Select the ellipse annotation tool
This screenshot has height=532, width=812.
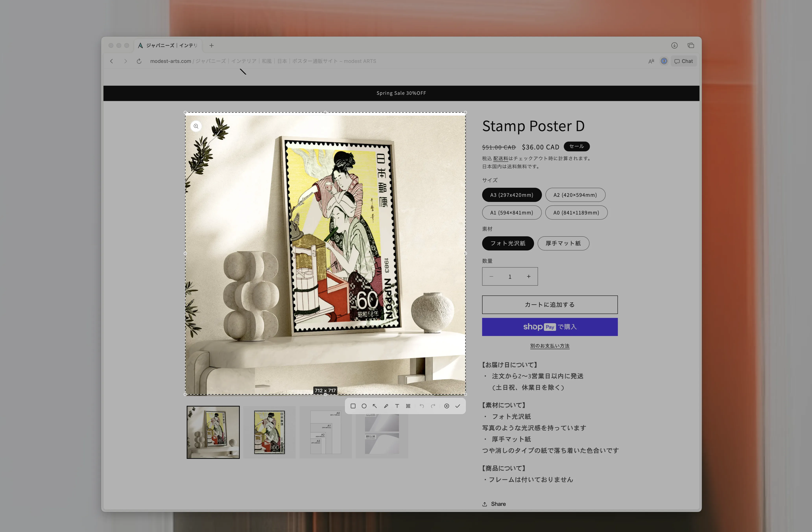click(x=364, y=406)
